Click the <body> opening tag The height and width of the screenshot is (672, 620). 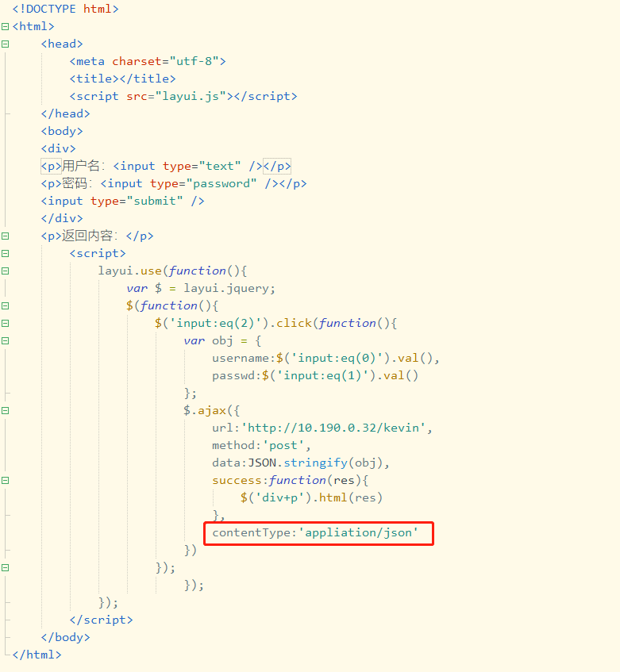[62, 131]
